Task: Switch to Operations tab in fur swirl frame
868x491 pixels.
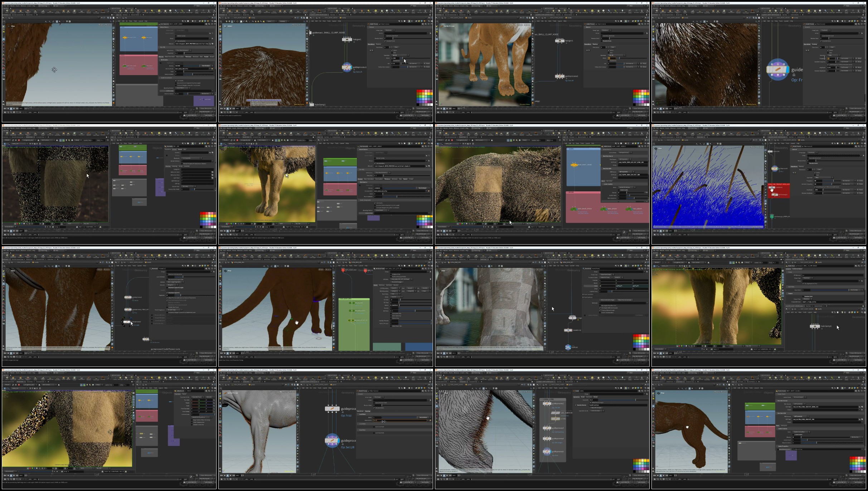Action: (x=371, y=44)
